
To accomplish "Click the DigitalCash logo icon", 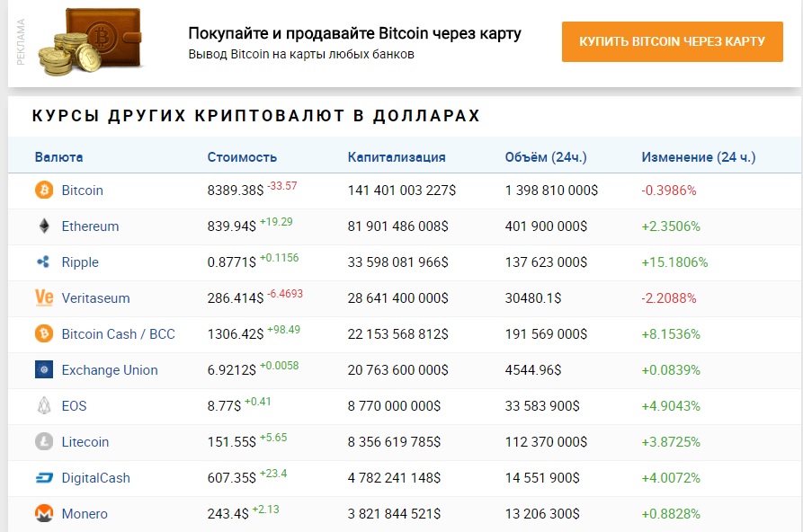I will pos(43,478).
